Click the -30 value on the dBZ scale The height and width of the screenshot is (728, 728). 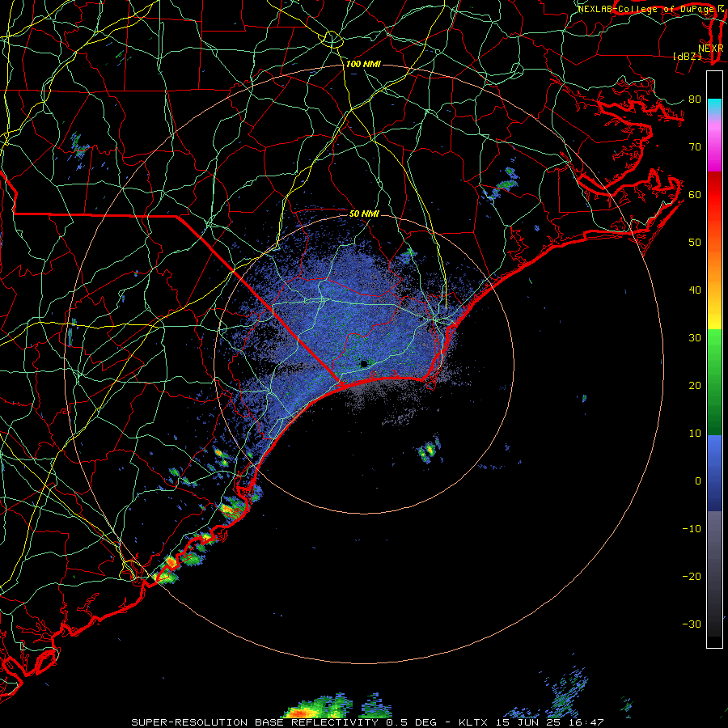[x=692, y=624]
